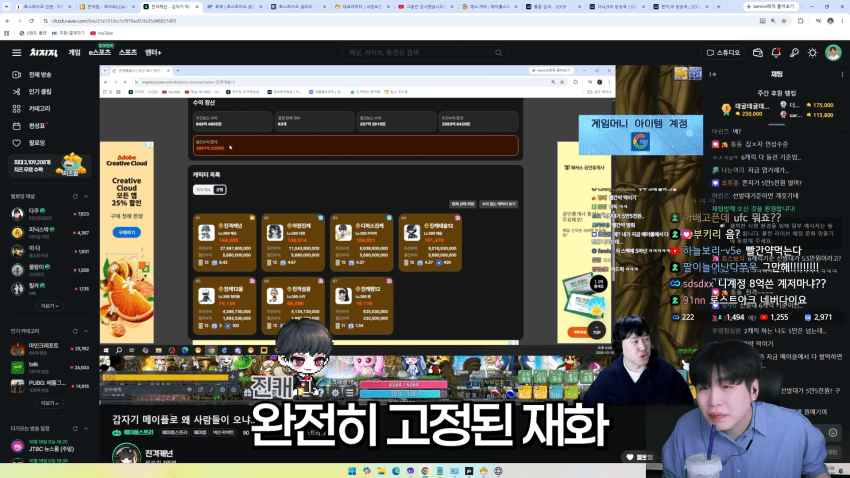Screen dimensions: 850x478
Task: Click the chat emoji button
Action: tap(833, 432)
